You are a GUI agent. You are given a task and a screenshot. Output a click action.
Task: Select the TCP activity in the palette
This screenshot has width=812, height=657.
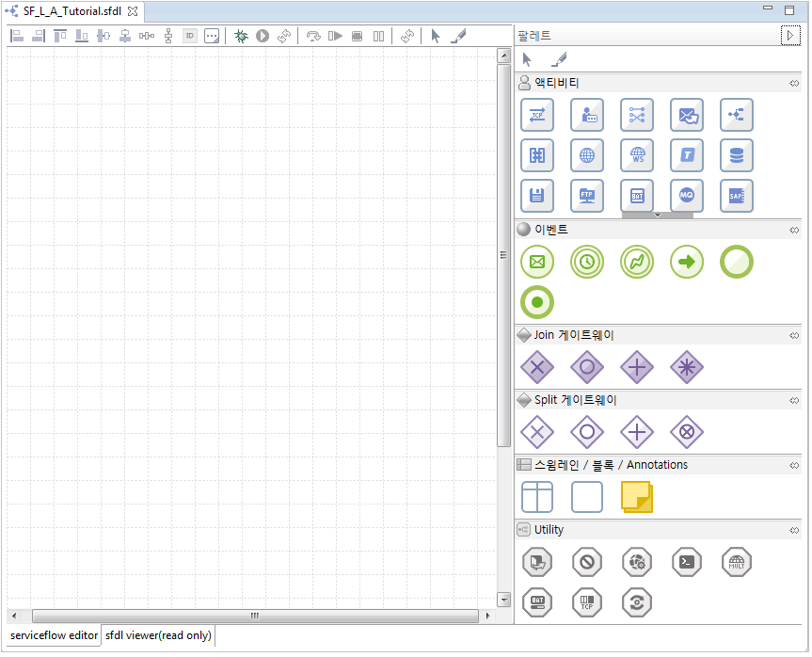coord(537,115)
